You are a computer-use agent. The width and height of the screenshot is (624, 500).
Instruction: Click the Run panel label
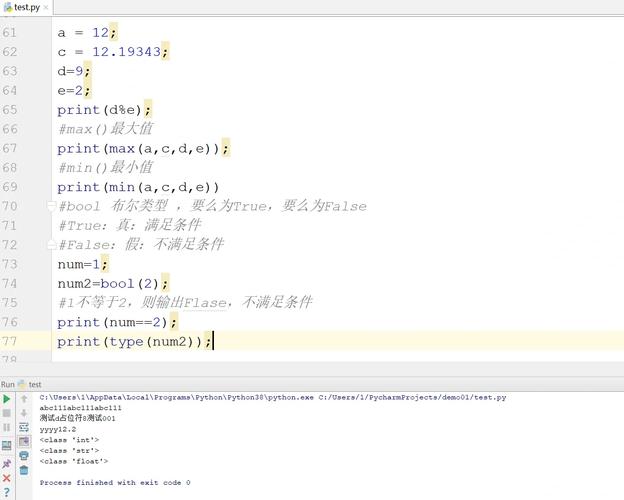[x=8, y=385]
